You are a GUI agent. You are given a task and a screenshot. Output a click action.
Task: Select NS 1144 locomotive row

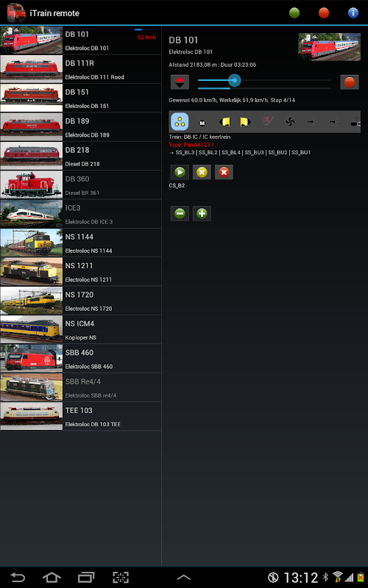point(81,243)
